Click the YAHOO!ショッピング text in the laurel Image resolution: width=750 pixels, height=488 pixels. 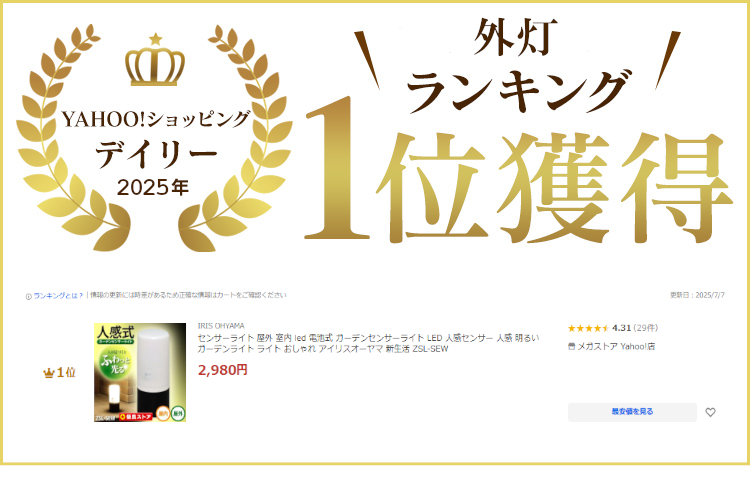[156, 119]
